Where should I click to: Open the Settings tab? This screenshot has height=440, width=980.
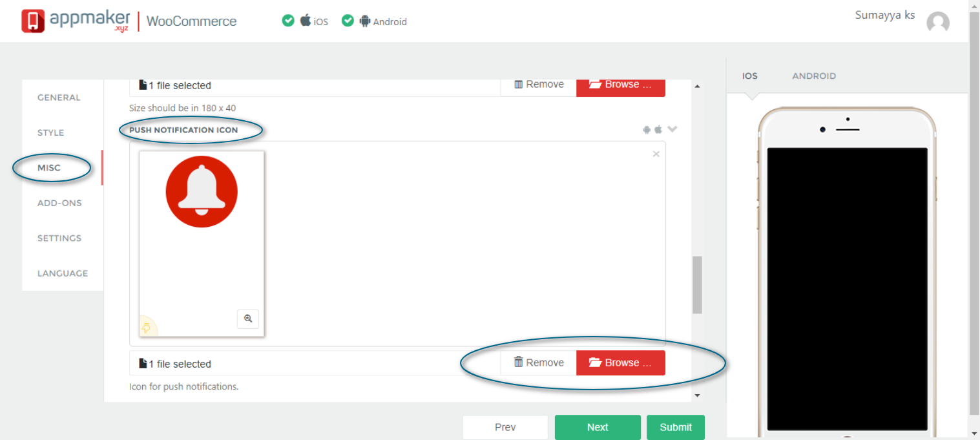[59, 238]
